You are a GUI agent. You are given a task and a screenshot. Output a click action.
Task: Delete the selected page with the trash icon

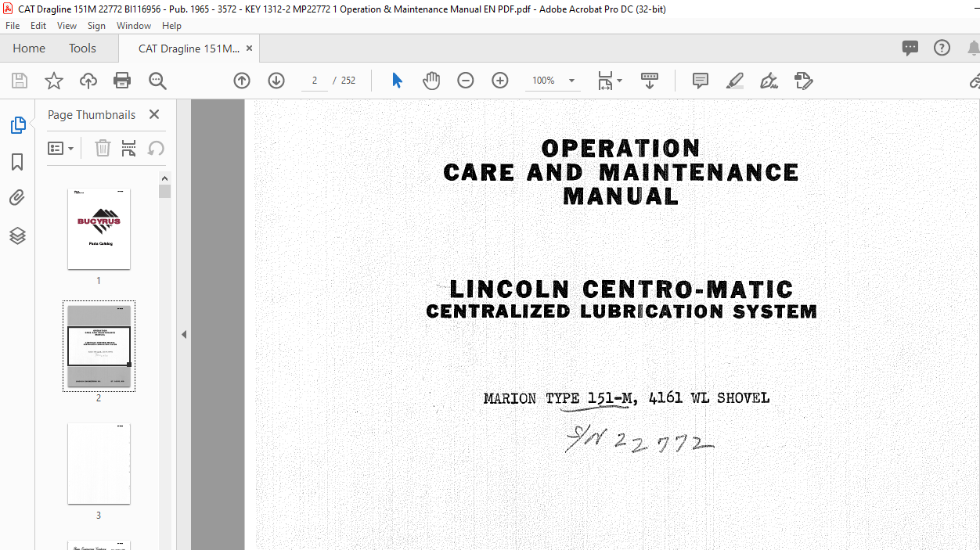(103, 148)
